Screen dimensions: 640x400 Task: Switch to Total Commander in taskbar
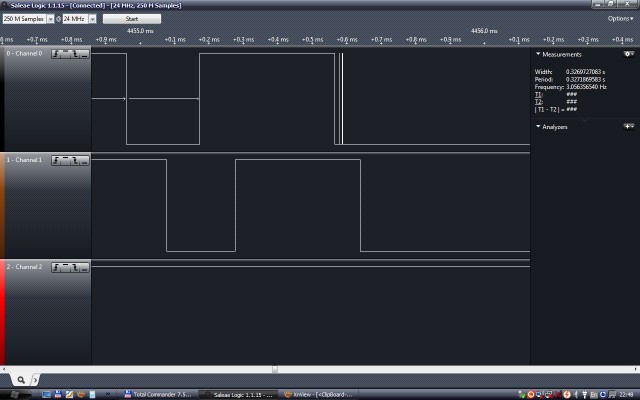pyautogui.click(x=158, y=394)
